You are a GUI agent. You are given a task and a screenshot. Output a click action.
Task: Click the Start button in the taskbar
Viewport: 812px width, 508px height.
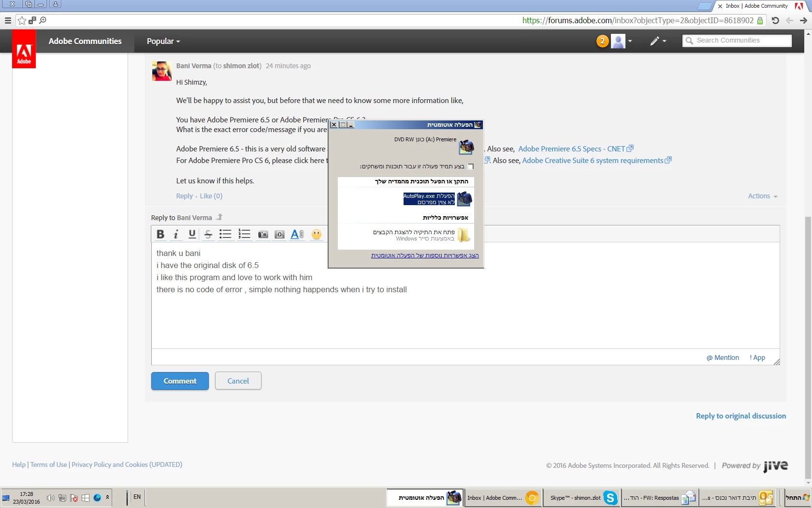click(x=797, y=497)
